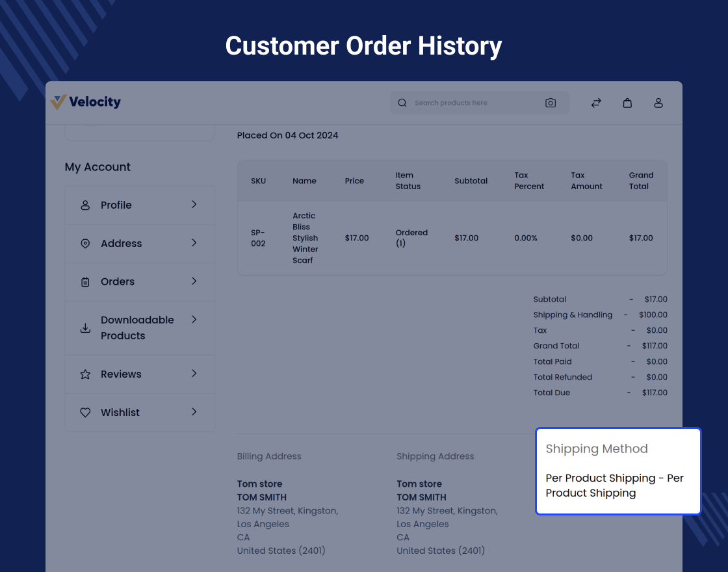Open Reviews in My Account menu
The image size is (728, 572).
[x=140, y=374]
